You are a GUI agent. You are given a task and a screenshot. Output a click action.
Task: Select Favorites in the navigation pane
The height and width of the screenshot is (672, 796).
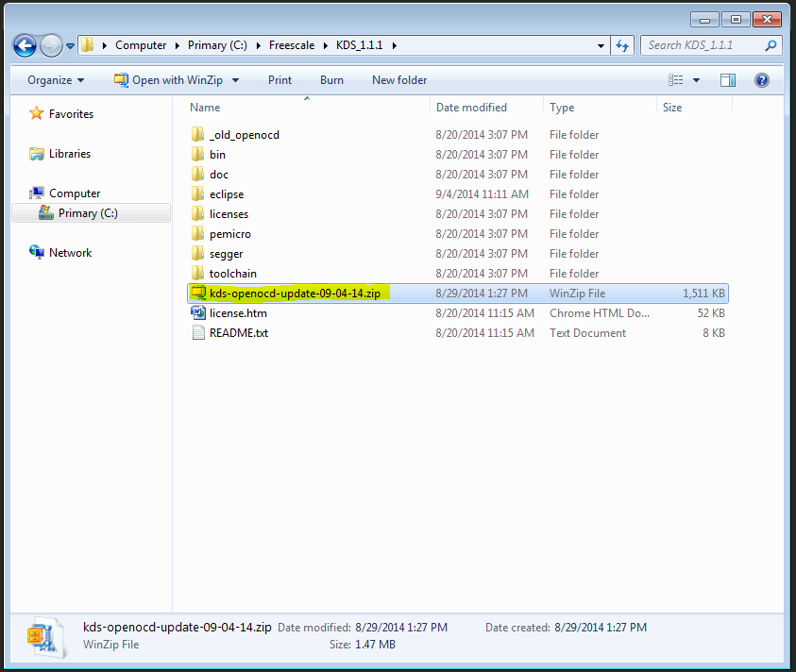click(x=71, y=114)
